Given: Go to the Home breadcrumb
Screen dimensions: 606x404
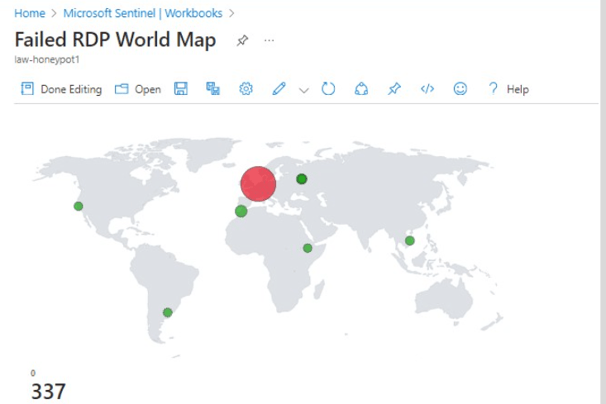Looking at the screenshot, I should pos(30,13).
